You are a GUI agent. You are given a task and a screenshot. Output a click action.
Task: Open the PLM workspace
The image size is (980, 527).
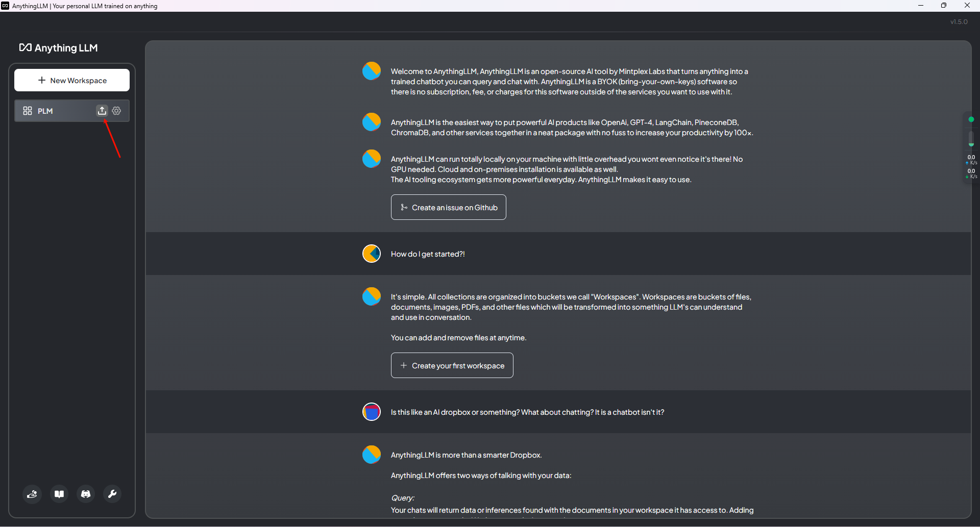[72, 111]
